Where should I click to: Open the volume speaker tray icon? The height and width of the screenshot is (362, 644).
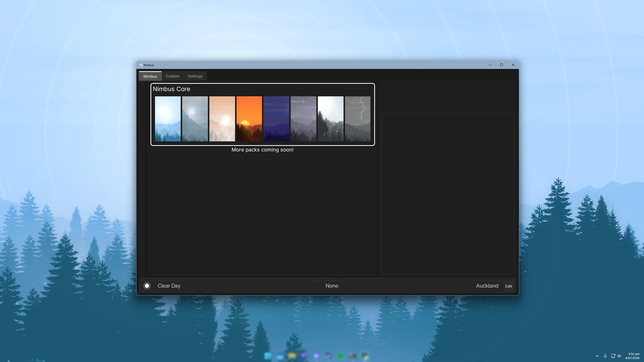[x=619, y=356]
